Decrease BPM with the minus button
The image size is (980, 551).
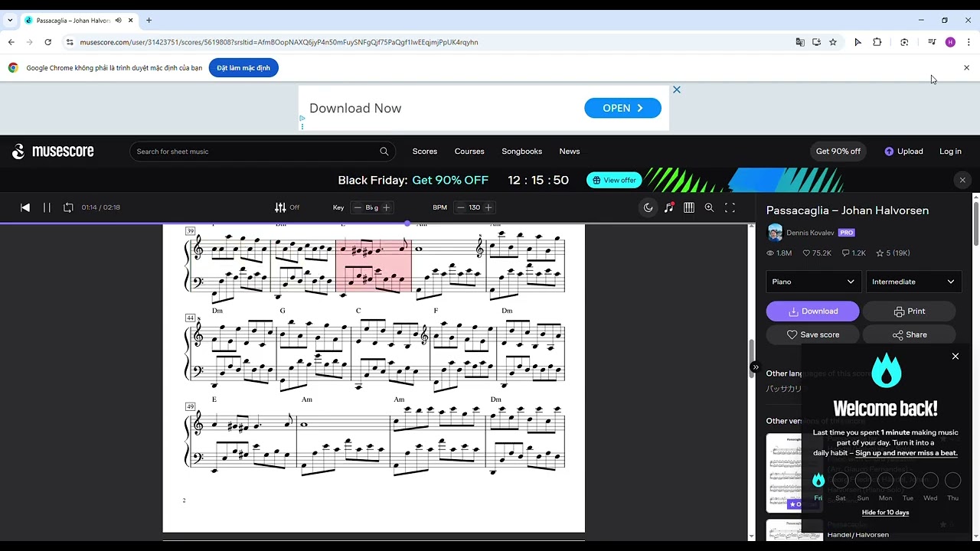(x=460, y=207)
